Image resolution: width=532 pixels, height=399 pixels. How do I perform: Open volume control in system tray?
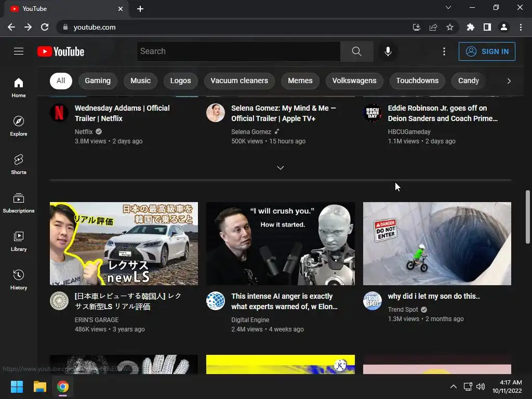(x=481, y=387)
